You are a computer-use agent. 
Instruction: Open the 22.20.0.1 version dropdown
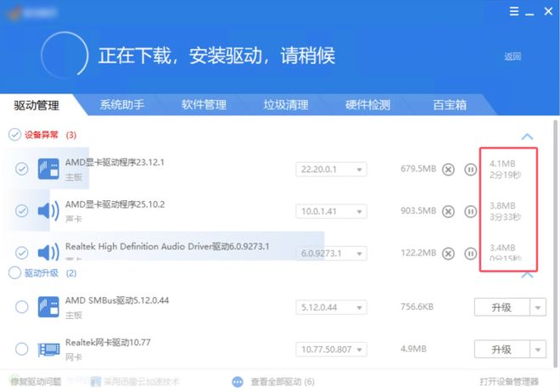[331, 169]
